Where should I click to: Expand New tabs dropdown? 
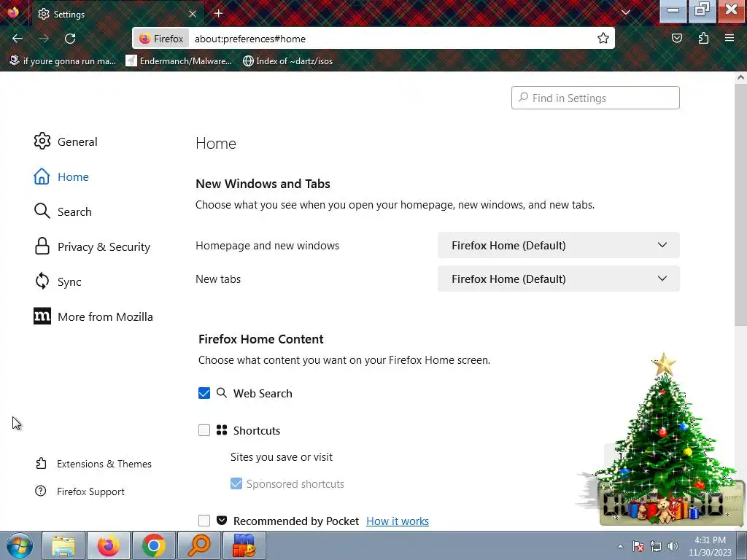coord(558,279)
